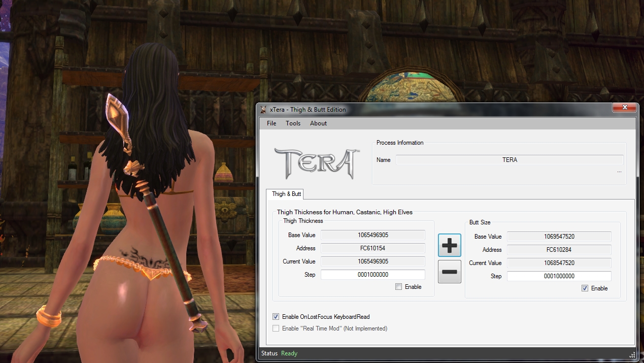
Task: Click the Ready status text
Action: click(x=289, y=353)
